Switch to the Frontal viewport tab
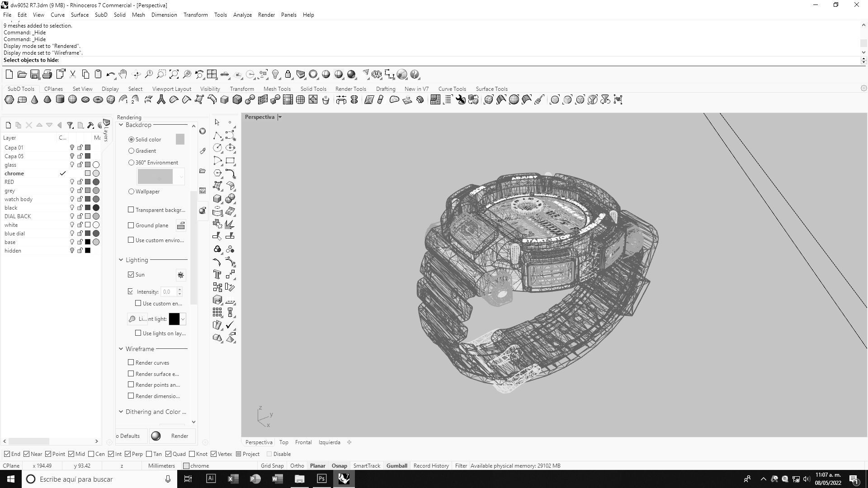Image resolution: width=868 pixels, height=488 pixels. [x=303, y=443]
